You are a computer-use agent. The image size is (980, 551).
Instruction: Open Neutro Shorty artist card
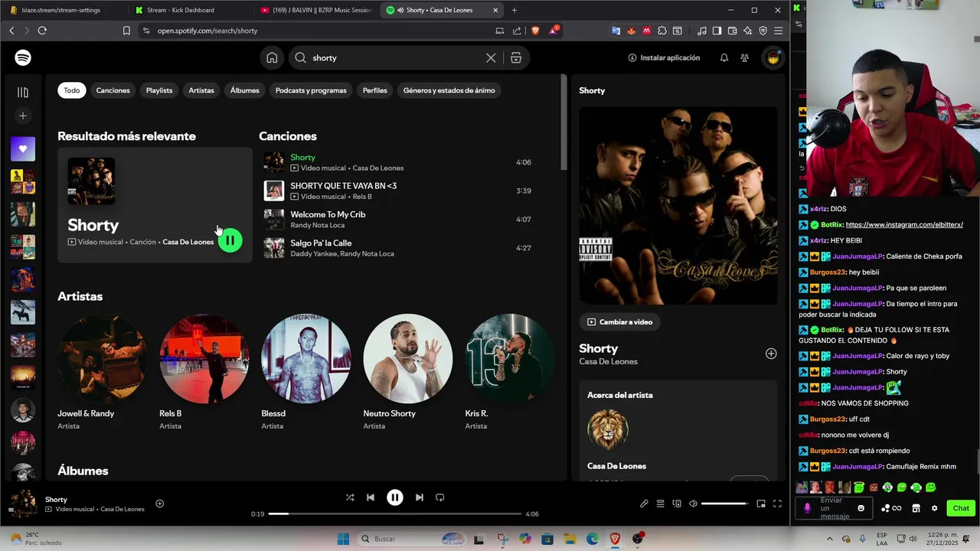(407, 372)
